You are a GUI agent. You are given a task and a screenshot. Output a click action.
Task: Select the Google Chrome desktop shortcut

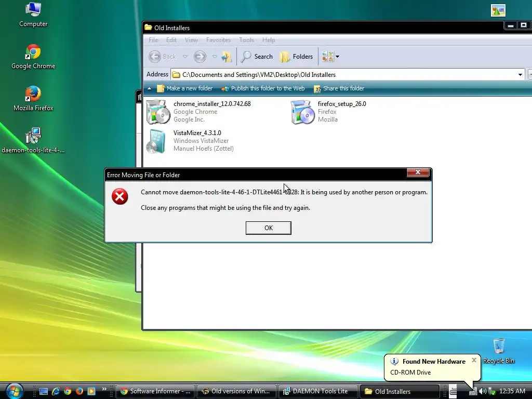click(33, 57)
